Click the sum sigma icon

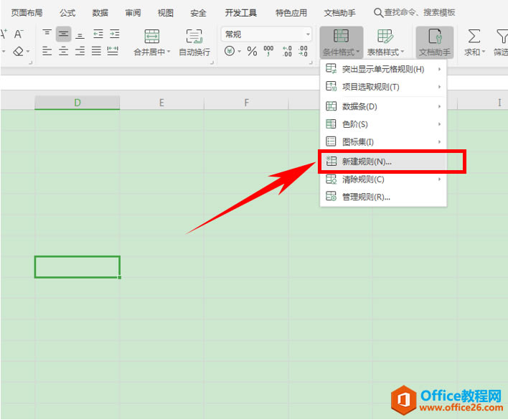[474, 36]
